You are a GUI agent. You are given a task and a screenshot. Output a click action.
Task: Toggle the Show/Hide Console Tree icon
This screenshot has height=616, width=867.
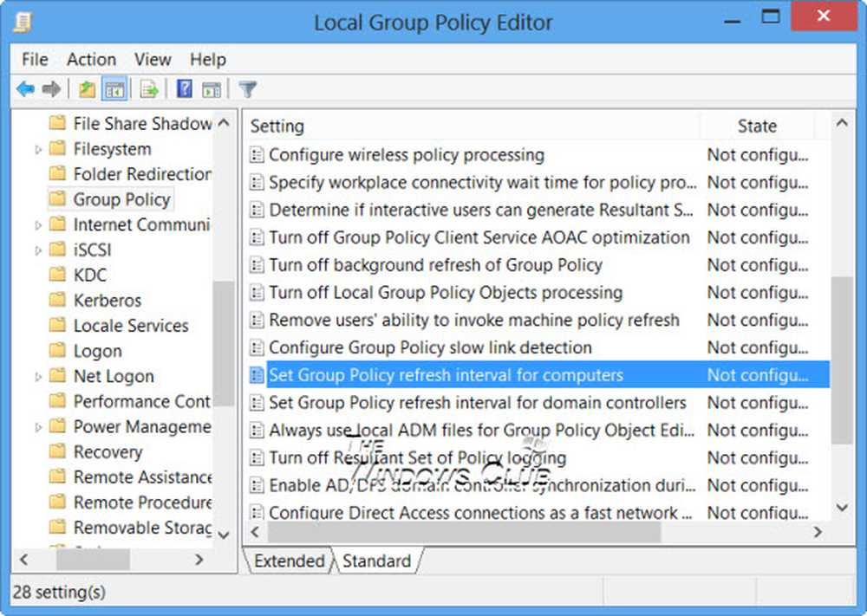[114, 89]
